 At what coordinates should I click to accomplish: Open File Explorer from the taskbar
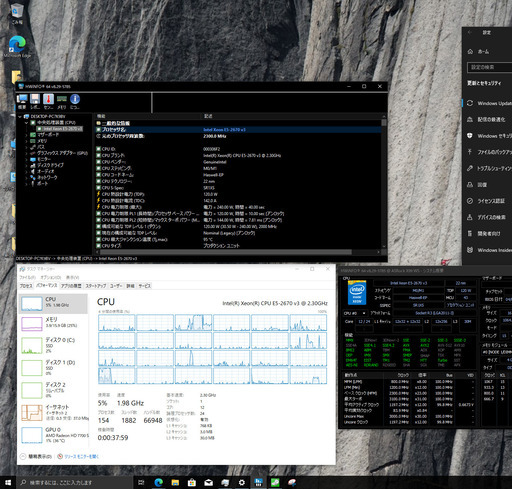pyautogui.click(x=175, y=482)
